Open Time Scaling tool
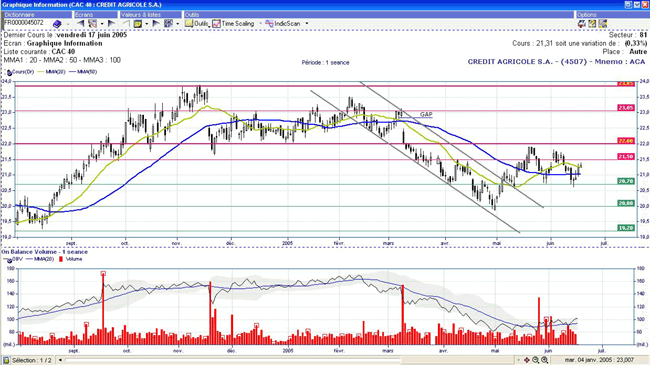This screenshot has height=365, width=650. click(233, 24)
